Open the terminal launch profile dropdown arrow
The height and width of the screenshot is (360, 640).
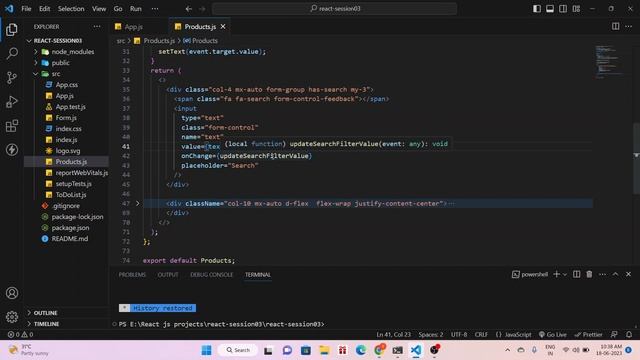click(565, 275)
